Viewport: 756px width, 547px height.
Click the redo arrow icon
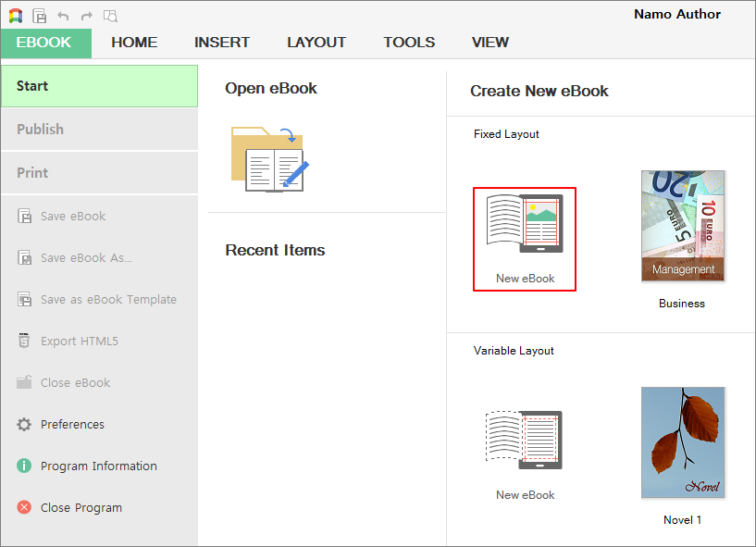click(87, 16)
